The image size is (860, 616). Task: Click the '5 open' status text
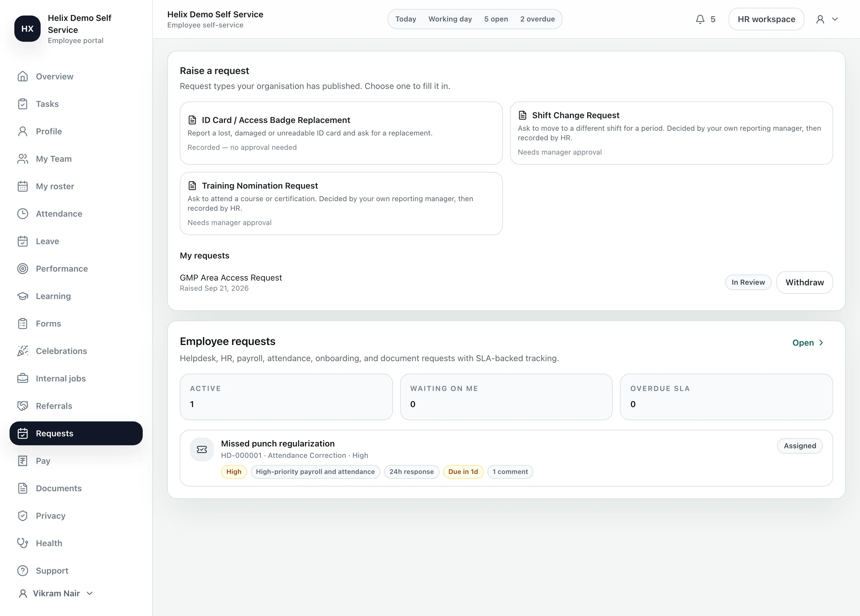point(496,19)
